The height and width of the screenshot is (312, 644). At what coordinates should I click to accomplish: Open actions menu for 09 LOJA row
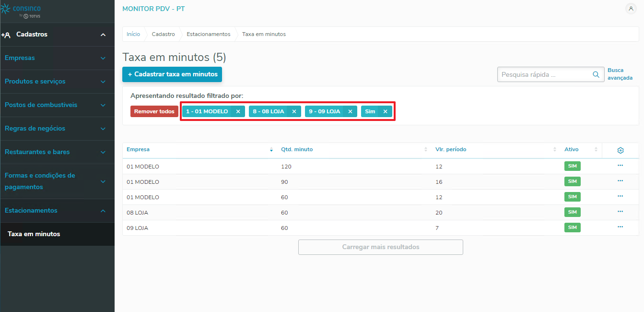[620, 227]
